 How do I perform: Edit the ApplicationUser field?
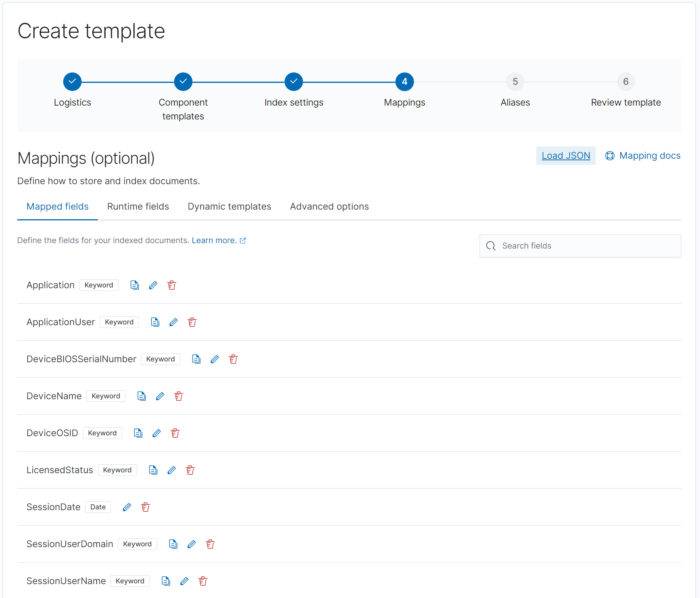click(x=174, y=322)
